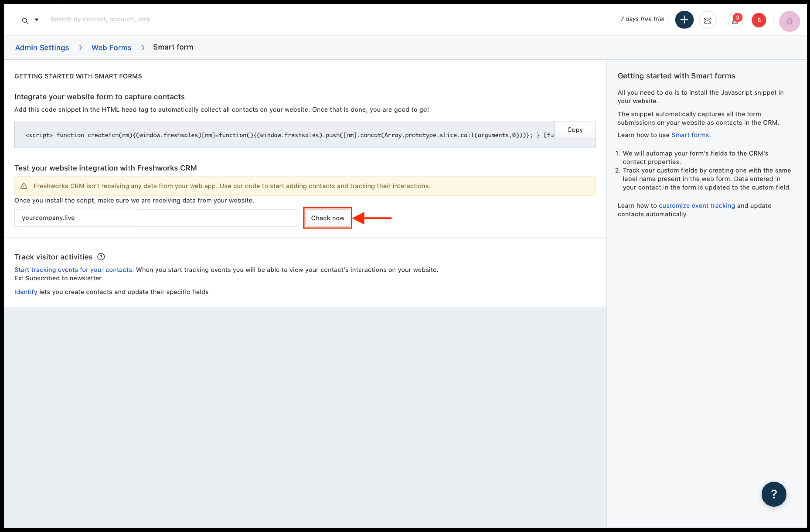Open notifications icon with badge 3

click(x=735, y=20)
